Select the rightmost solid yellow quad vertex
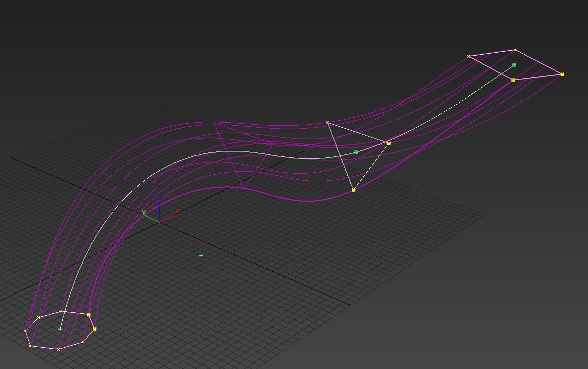 click(x=562, y=74)
